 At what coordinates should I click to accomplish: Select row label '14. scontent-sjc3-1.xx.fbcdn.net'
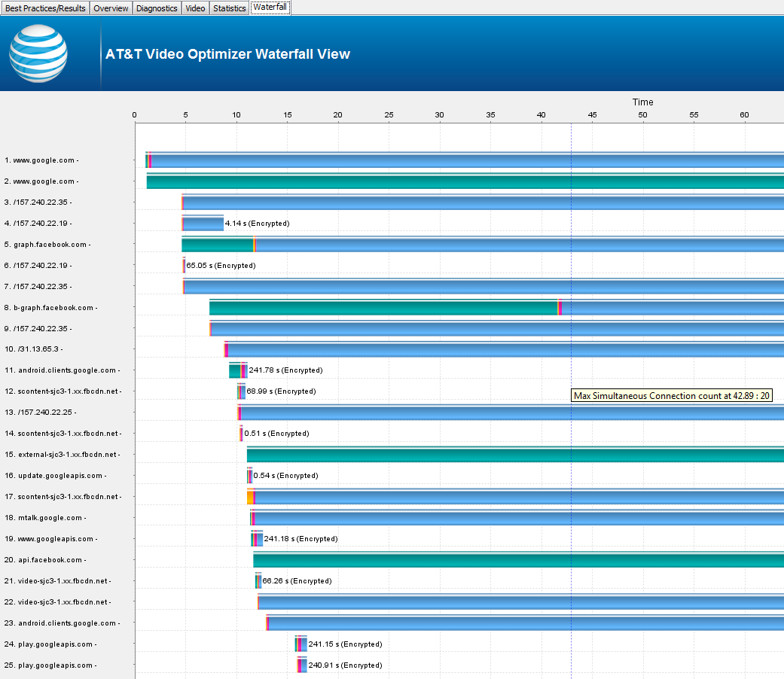click(x=63, y=433)
